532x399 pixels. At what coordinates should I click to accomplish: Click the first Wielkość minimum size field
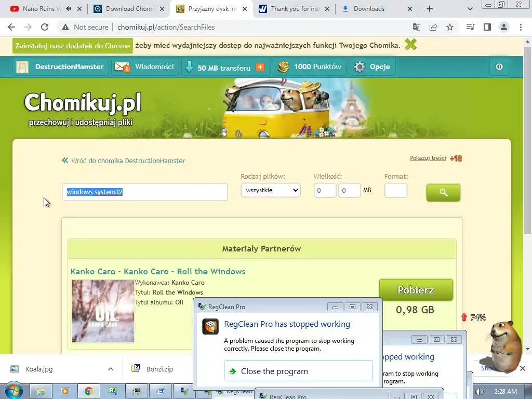point(325,190)
